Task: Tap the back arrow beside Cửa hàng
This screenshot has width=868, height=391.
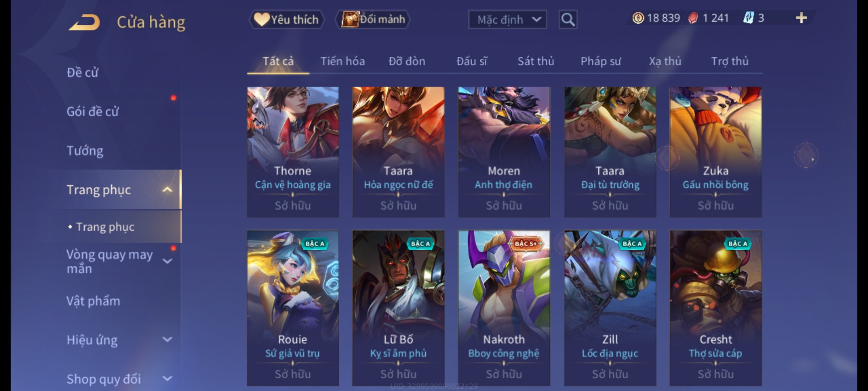Action: pyautogui.click(x=84, y=22)
